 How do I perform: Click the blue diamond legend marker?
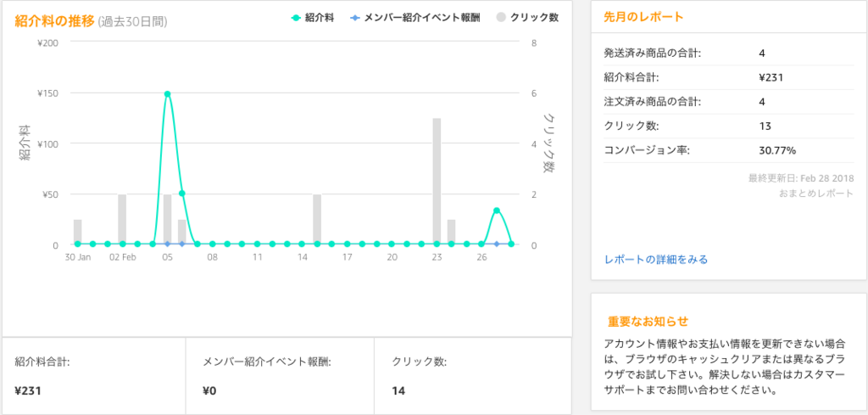click(x=355, y=18)
